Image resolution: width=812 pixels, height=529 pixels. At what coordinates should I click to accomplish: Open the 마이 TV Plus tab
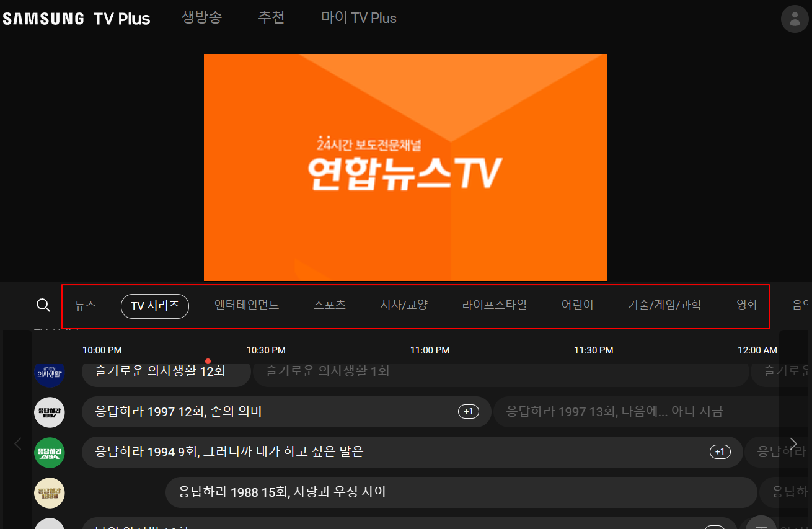click(359, 18)
